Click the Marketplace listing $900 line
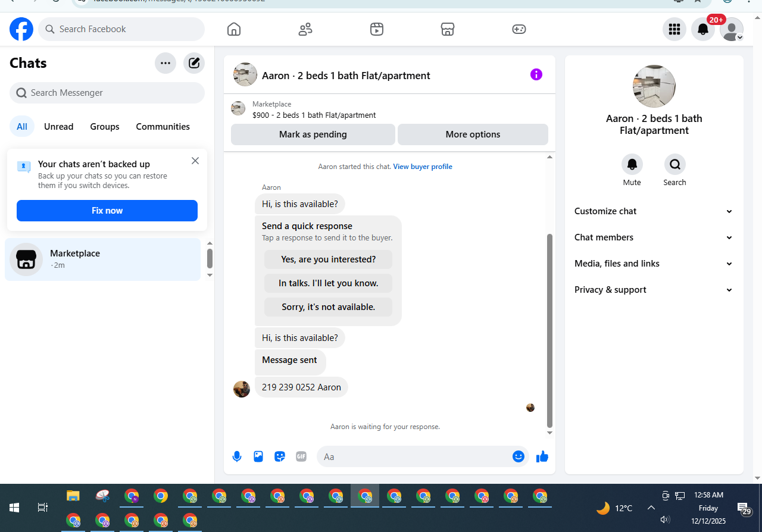The height and width of the screenshot is (532, 762). click(314, 115)
